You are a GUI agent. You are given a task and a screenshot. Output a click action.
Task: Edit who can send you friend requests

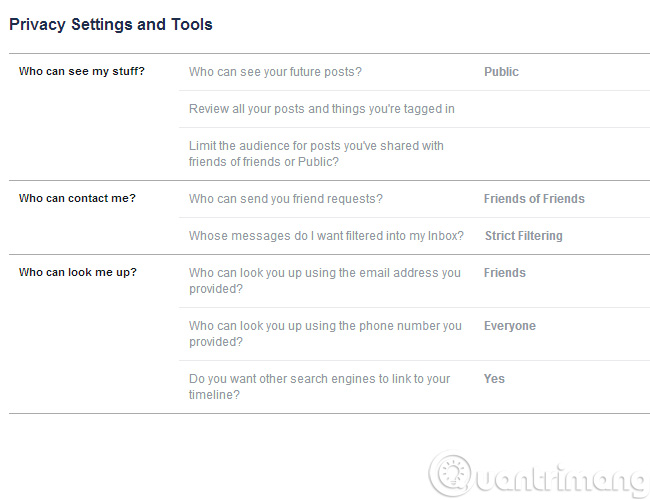click(286, 199)
